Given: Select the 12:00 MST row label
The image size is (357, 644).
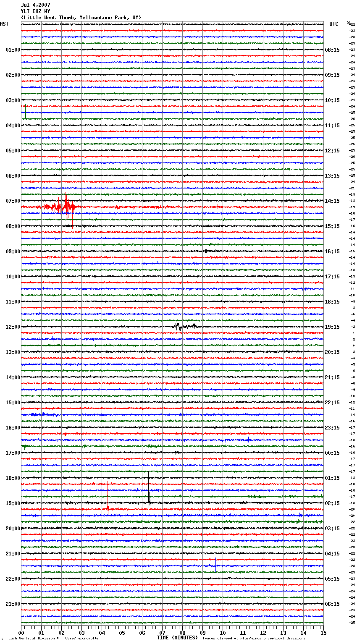Looking at the screenshot, I should pyautogui.click(x=13, y=327).
